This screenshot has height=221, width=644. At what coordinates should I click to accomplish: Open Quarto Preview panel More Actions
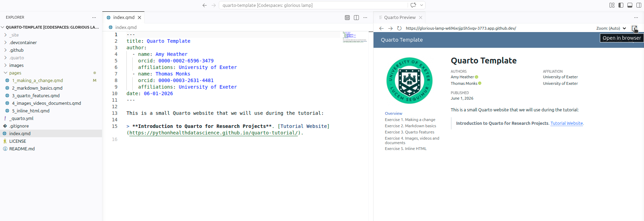point(636,18)
